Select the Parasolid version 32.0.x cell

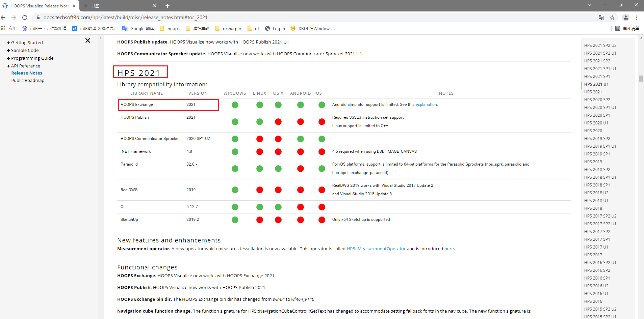[192, 164]
